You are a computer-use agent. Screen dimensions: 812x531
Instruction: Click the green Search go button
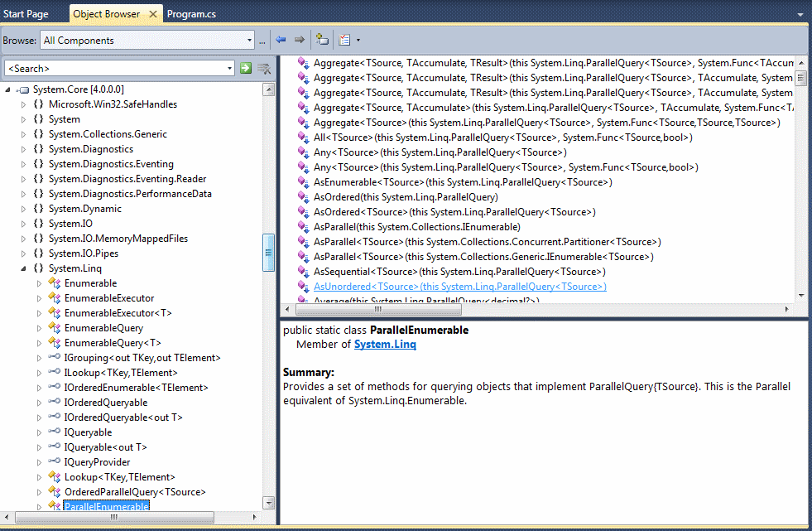[x=246, y=68]
